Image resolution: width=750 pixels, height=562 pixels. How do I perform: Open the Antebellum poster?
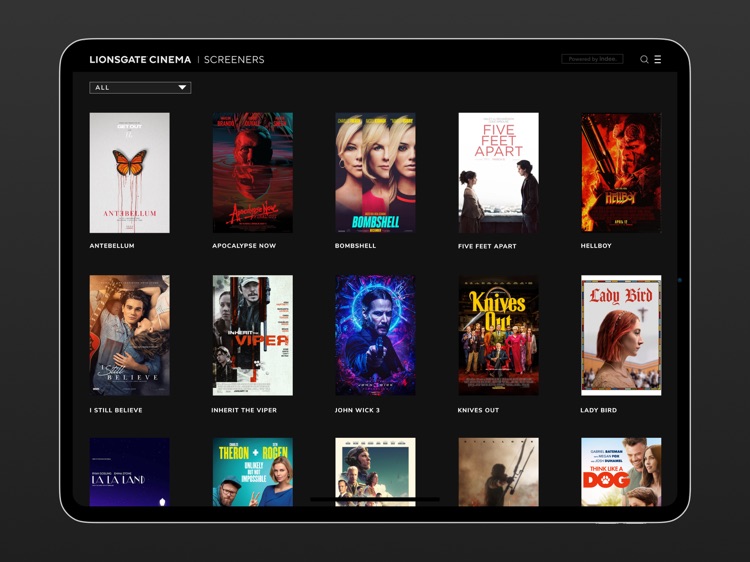pyautogui.click(x=130, y=173)
